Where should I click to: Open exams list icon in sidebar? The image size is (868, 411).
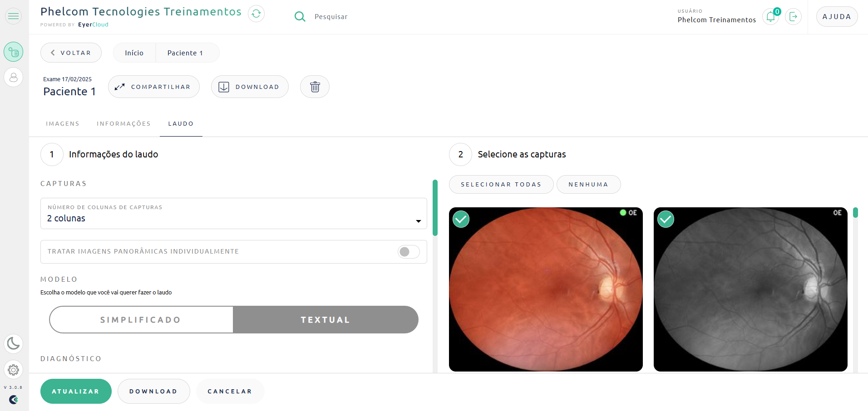14,52
